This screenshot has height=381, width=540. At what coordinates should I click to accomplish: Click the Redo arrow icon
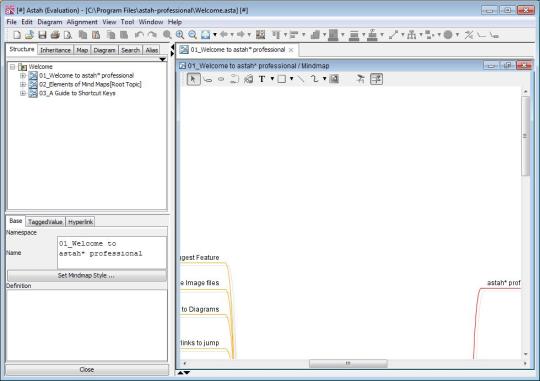click(x=152, y=35)
